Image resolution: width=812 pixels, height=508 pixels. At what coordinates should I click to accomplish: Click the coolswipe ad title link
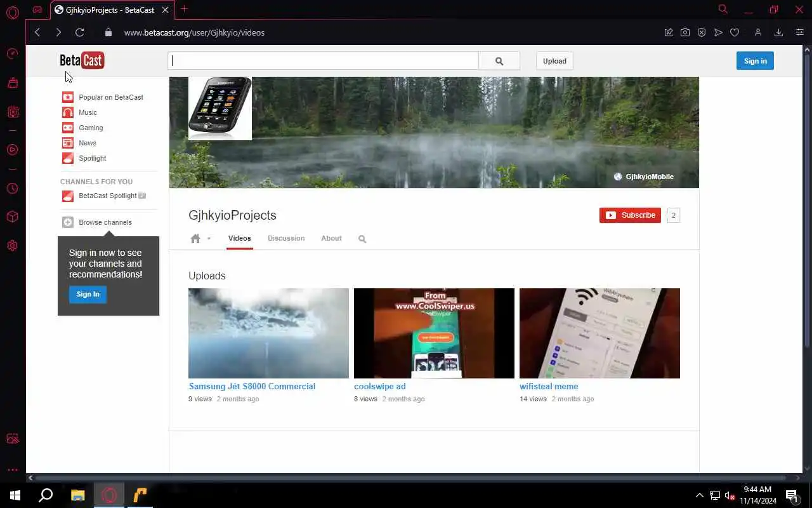click(379, 386)
